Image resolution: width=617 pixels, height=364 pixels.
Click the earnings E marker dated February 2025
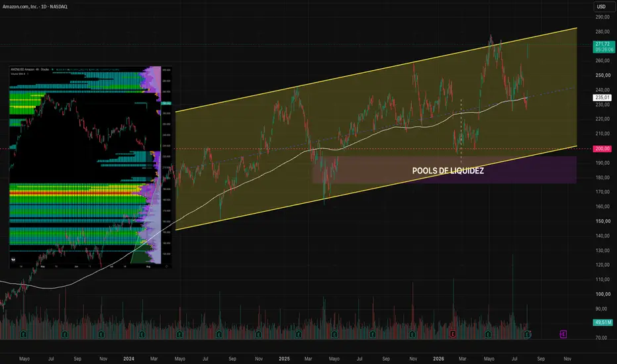[299, 334]
